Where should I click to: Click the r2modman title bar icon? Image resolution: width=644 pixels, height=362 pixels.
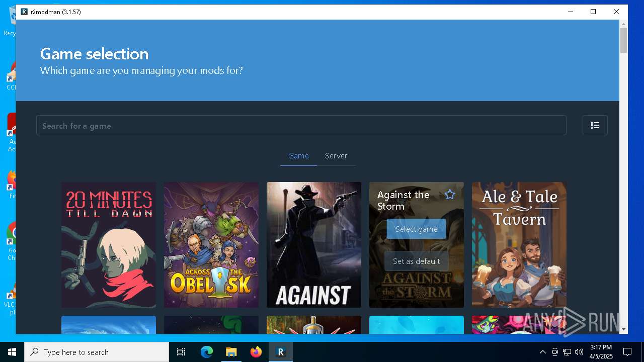tap(24, 12)
